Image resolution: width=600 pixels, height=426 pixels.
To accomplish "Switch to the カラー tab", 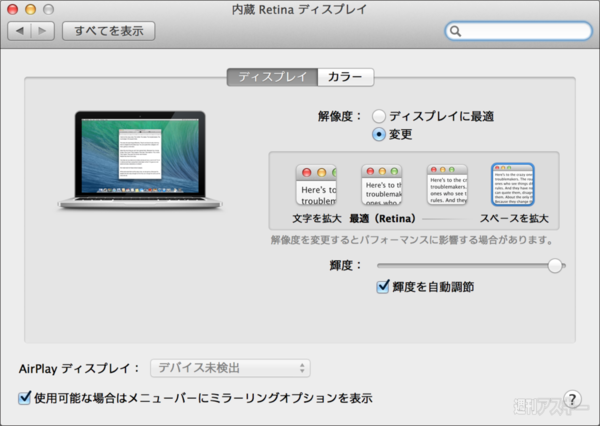I will [346, 77].
